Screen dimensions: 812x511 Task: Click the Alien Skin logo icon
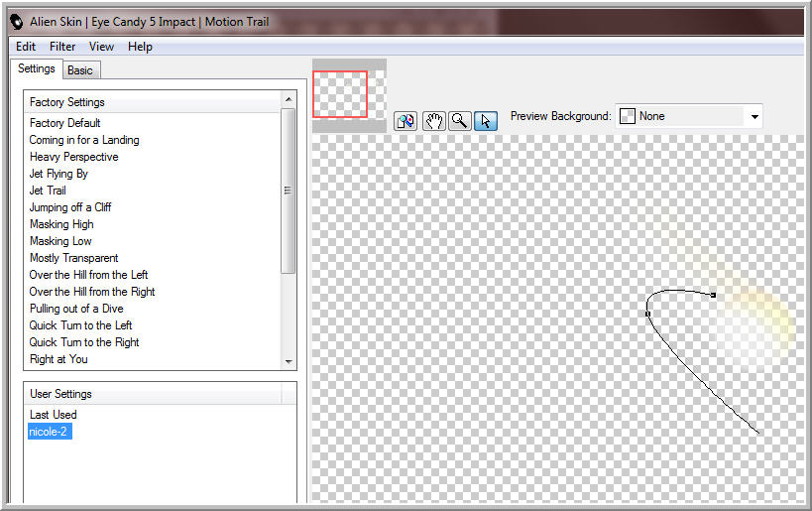pyautogui.click(x=17, y=22)
